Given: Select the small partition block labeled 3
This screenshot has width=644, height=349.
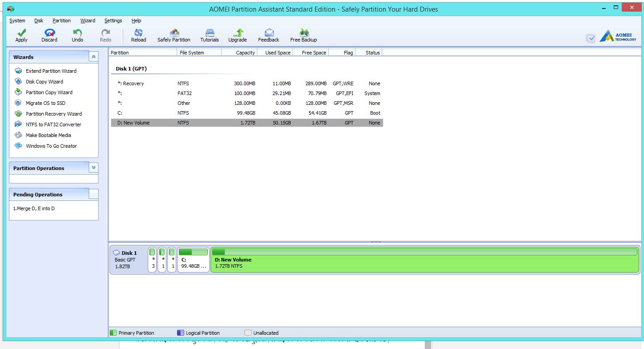Looking at the screenshot, I should pos(153,260).
